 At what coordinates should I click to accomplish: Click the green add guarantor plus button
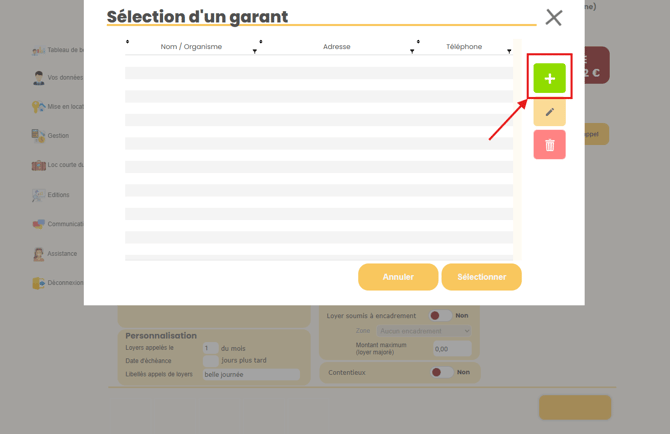point(549,78)
